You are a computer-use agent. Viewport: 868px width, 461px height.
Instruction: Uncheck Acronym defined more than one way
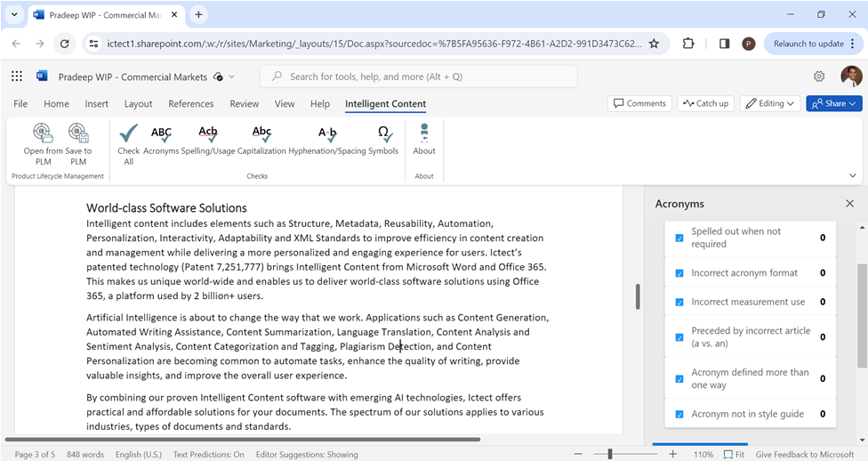click(679, 379)
